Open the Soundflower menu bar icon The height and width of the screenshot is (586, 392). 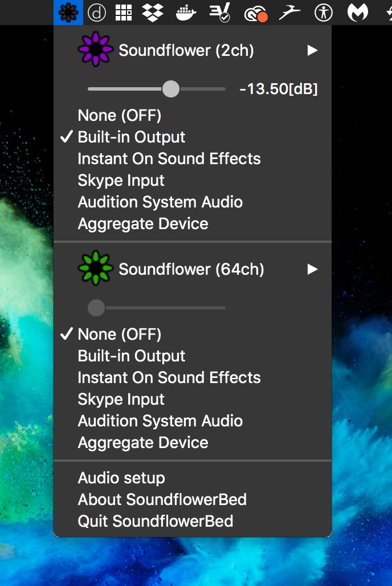click(x=67, y=12)
